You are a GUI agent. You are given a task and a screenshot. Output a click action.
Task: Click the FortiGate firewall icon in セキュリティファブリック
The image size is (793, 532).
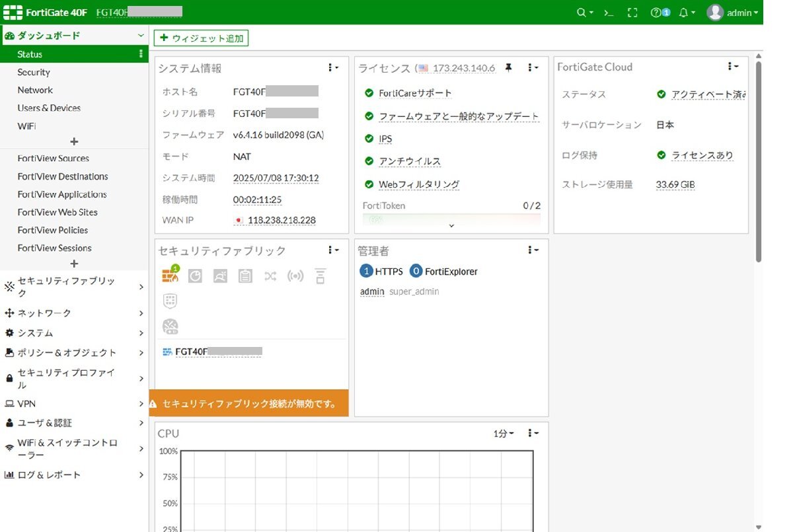pyautogui.click(x=170, y=276)
